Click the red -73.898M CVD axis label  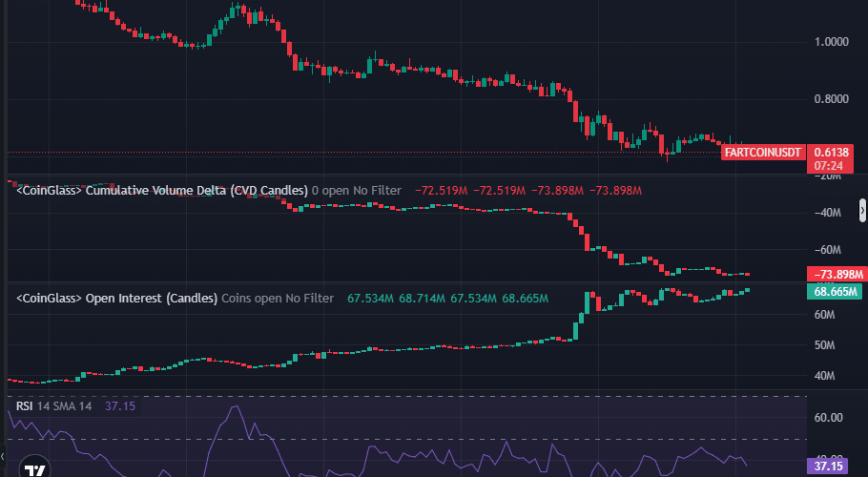836,275
